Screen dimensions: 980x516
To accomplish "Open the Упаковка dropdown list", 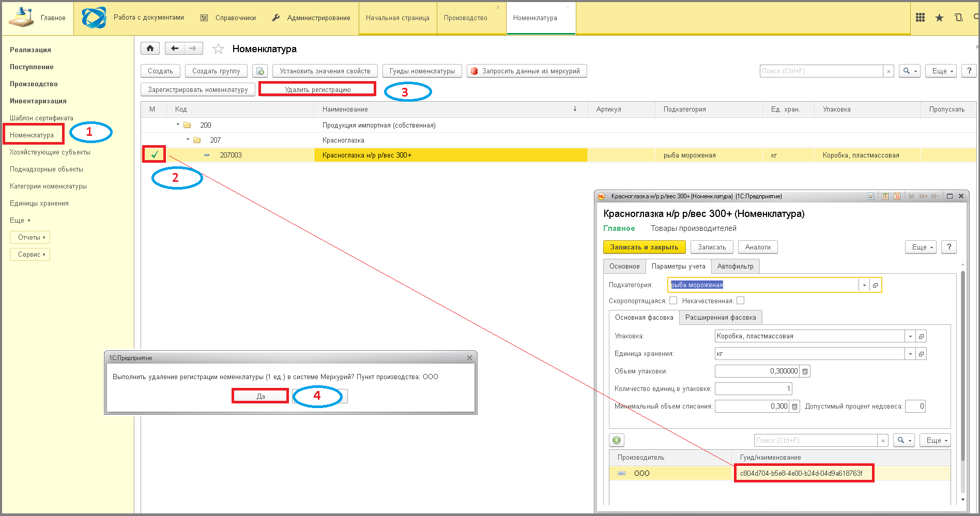I will pyautogui.click(x=910, y=336).
